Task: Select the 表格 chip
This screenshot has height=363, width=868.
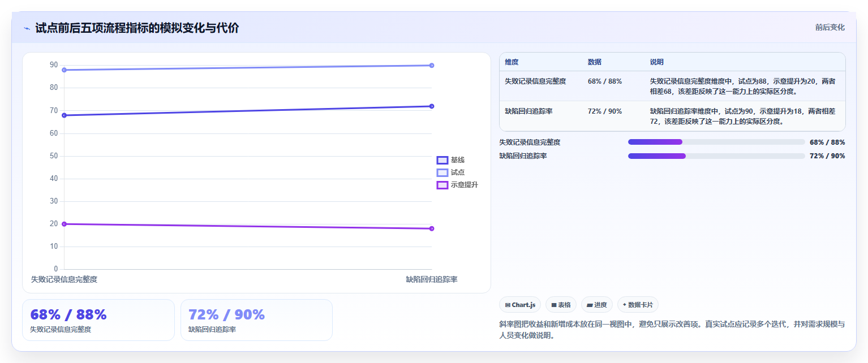Action: coord(561,305)
